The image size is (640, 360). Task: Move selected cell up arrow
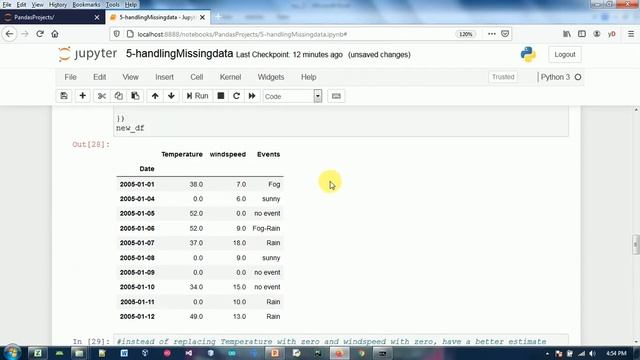[x=155, y=96]
